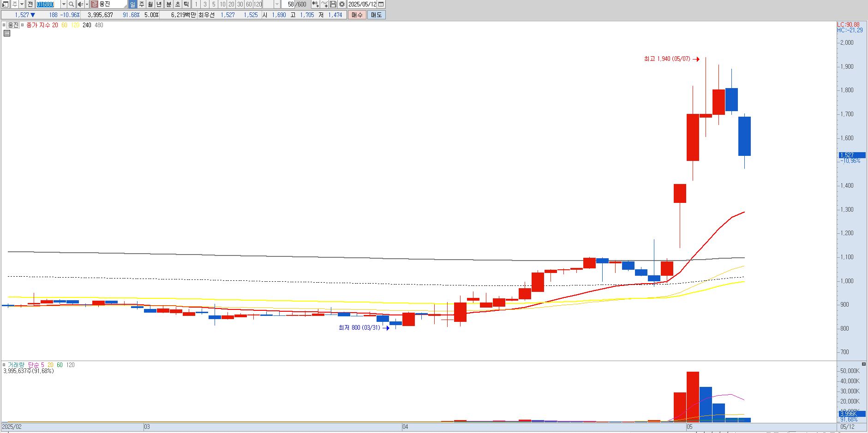This screenshot has width=868, height=433.
Task: Click the yellow 60 moving average legend
Action: coord(64,25)
